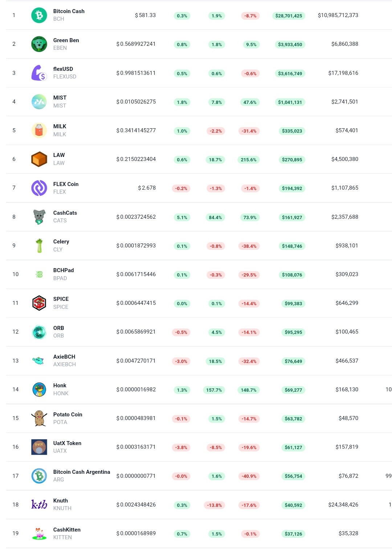The height and width of the screenshot is (553, 392).
Task: Click the Green Ben dog icon
Action: pos(39,44)
